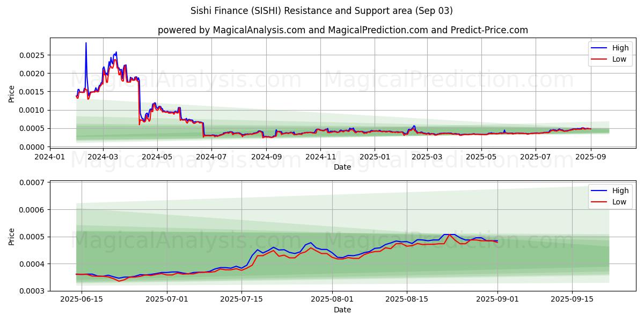Click 'Low' in the top chart legend

[619, 59]
